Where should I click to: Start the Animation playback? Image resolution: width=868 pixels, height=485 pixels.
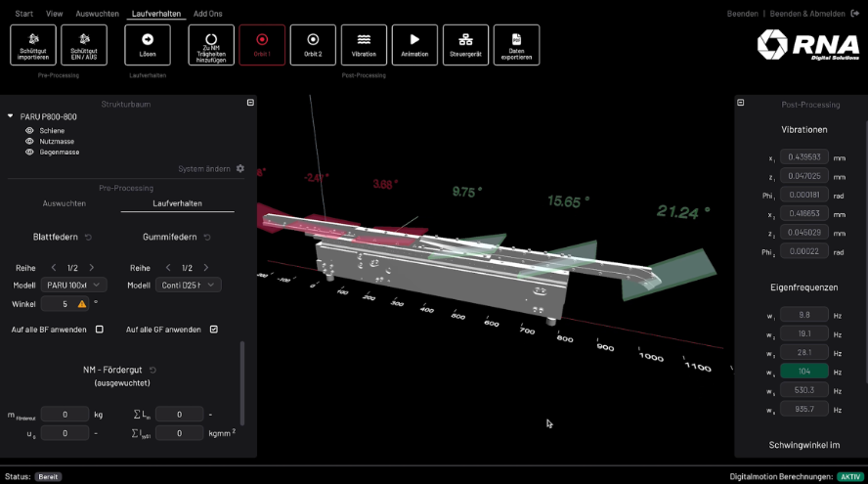414,45
